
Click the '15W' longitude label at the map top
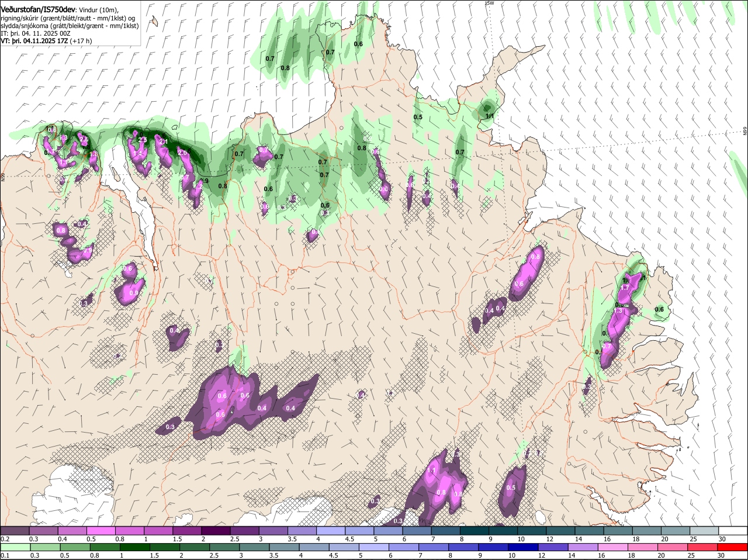coord(489,3)
